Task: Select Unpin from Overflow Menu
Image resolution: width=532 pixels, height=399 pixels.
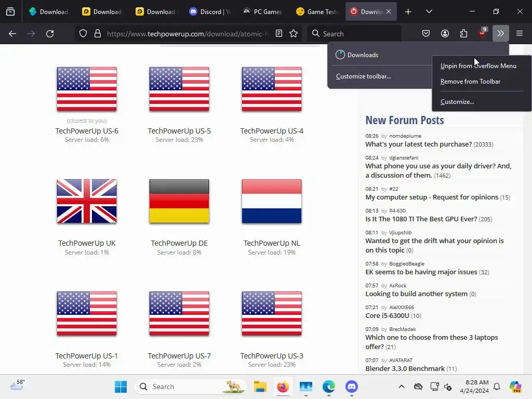Action: [478, 66]
